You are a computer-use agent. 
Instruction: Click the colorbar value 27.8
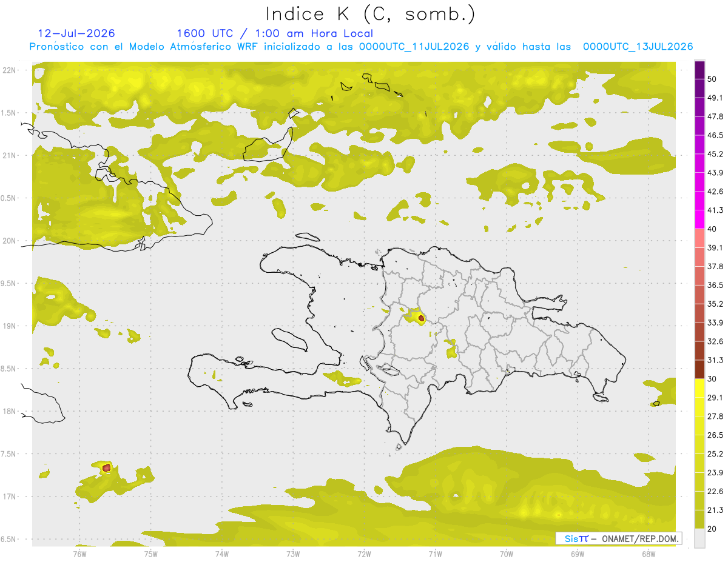click(715, 416)
